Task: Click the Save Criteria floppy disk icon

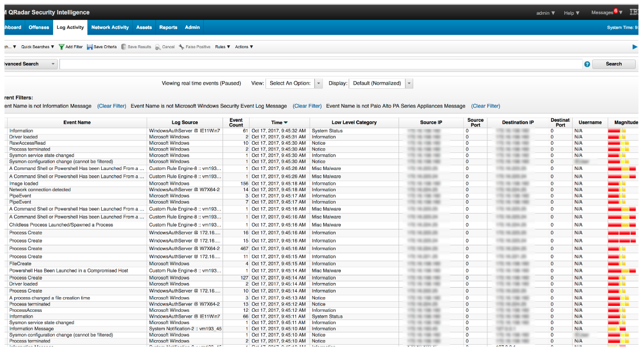Action: (x=89, y=47)
